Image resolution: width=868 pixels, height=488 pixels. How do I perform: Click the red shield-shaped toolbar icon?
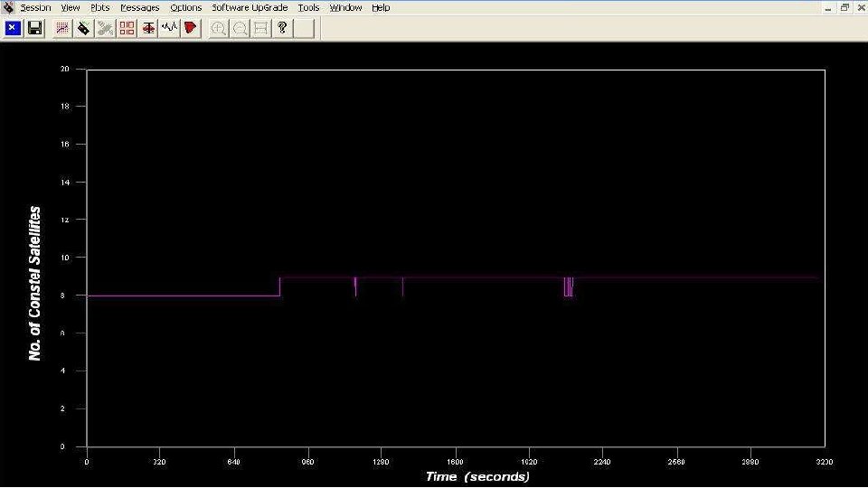(x=191, y=28)
